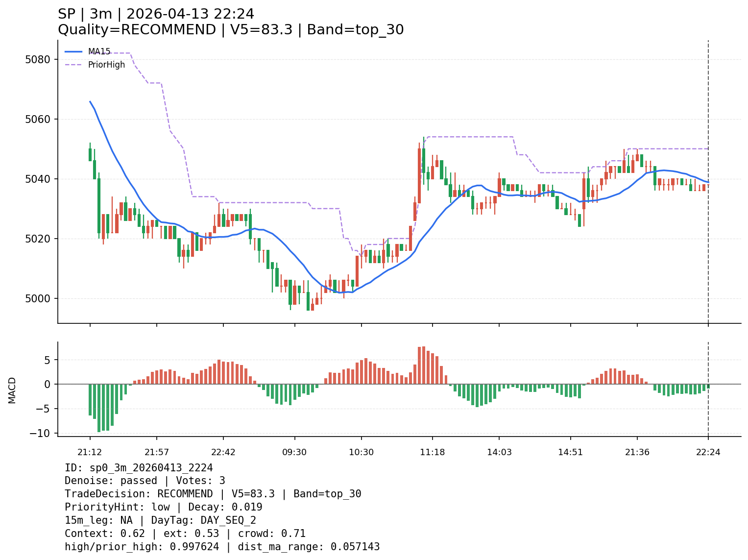The image size is (748, 560).
Task: Click the Quality=RECOMMEND subtitle line
Action: pos(231,30)
